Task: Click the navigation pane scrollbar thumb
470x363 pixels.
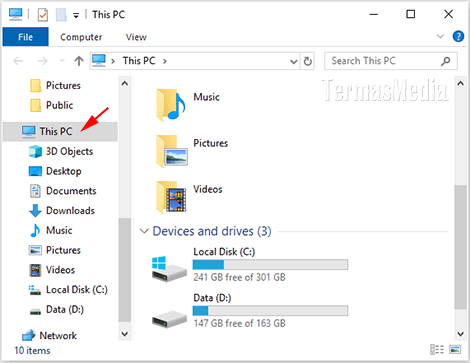Action: pos(125,270)
